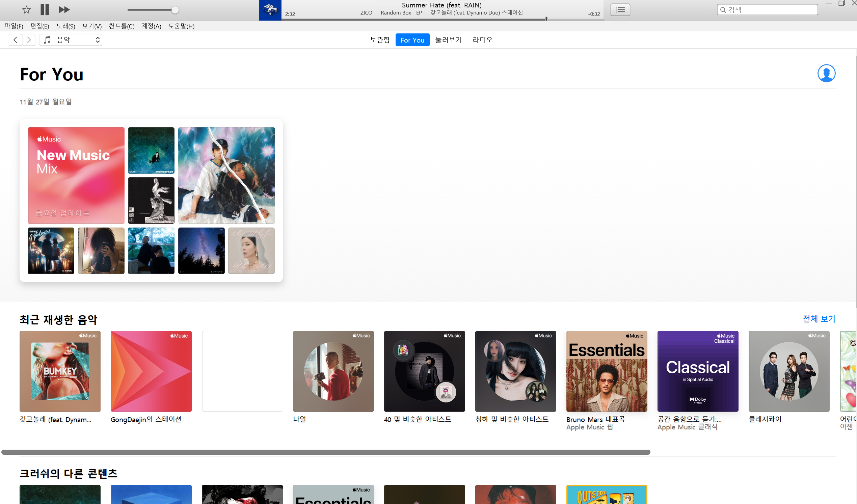The width and height of the screenshot is (857, 504).
Task: Open the 나얼 artist station cover
Action: click(333, 371)
